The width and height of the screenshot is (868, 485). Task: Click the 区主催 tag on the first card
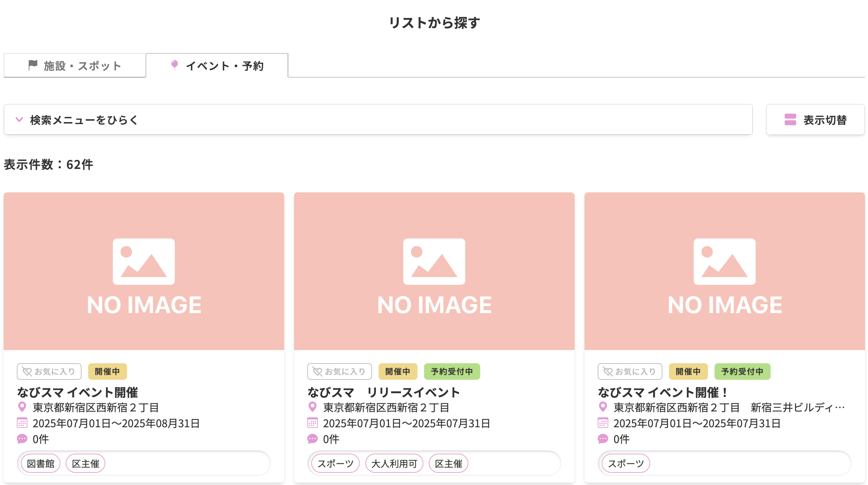point(85,463)
